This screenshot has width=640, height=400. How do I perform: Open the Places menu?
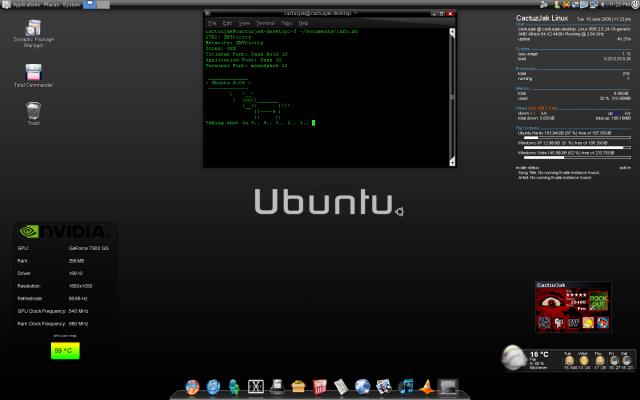(x=51, y=4)
